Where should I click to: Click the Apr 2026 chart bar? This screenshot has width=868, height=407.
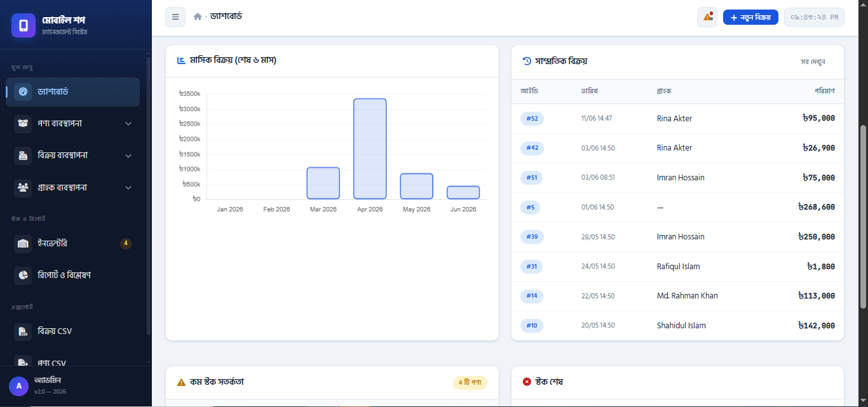(370, 149)
